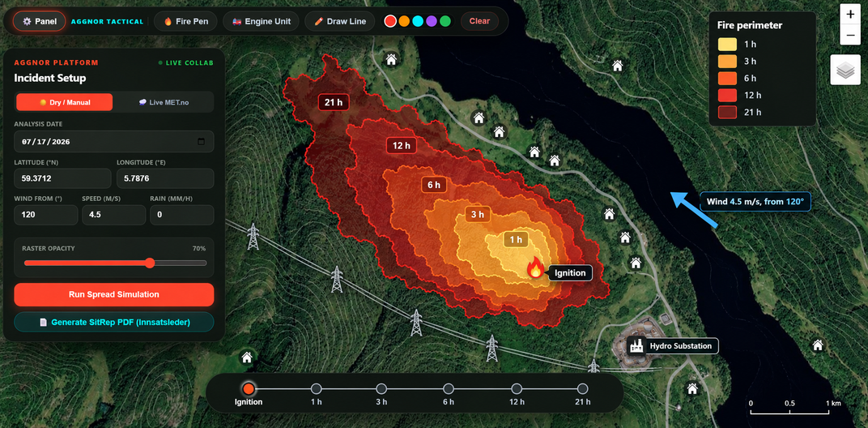Pick the purple drawing color
Image resolution: width=868 pixels, height=428 pixels.
tap(432, 21)
